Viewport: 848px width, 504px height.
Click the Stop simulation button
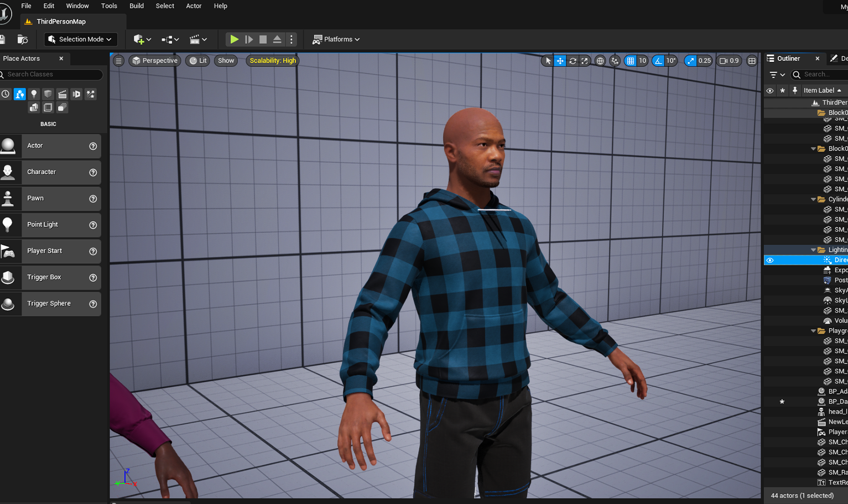(x=263, y=39)
